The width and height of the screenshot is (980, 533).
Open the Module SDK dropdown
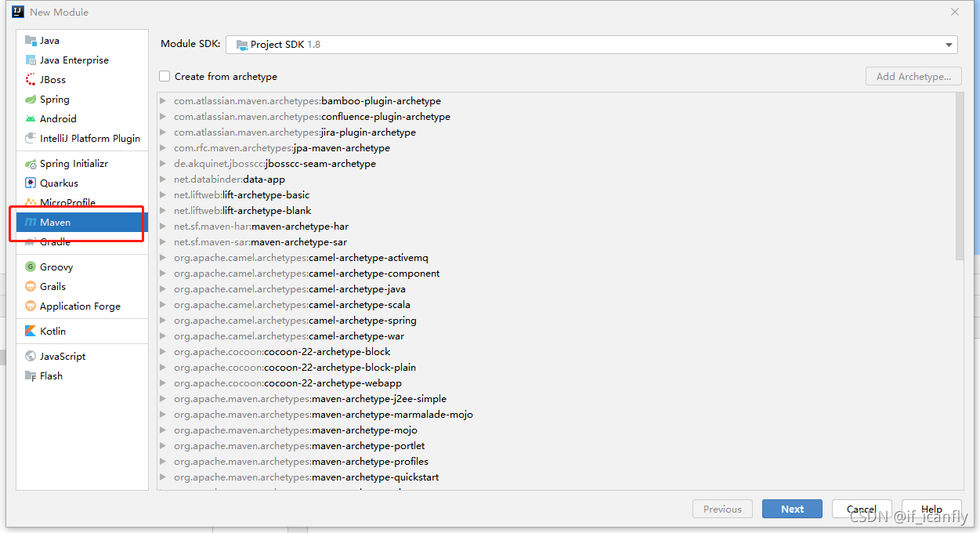pos(591,45)
